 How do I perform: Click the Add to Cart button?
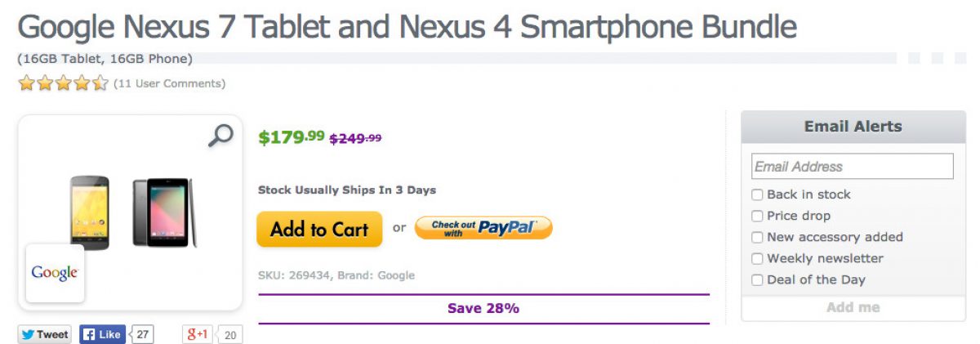click(x=319, y=230)
